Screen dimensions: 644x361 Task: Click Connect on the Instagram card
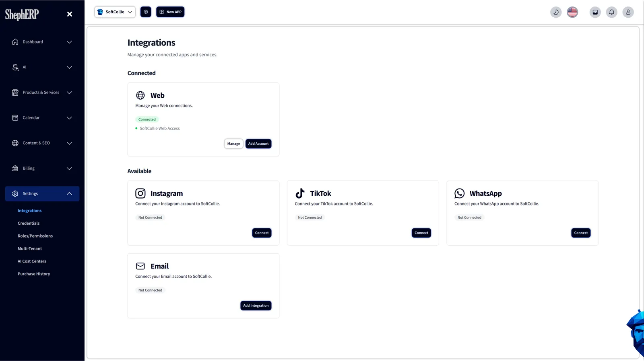click(262, 233)
